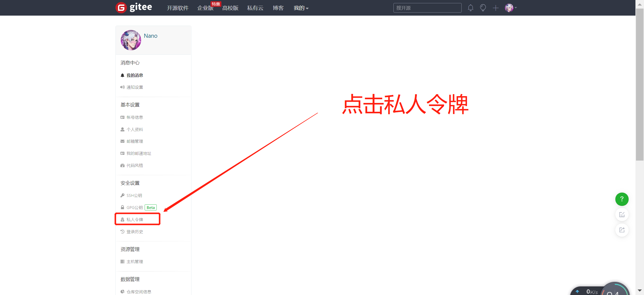The height and width of the screenshot is (295, 644).
Task: Click the key icon beside SSH公钥
Action: pyautogui.click(x=123, y=195)
